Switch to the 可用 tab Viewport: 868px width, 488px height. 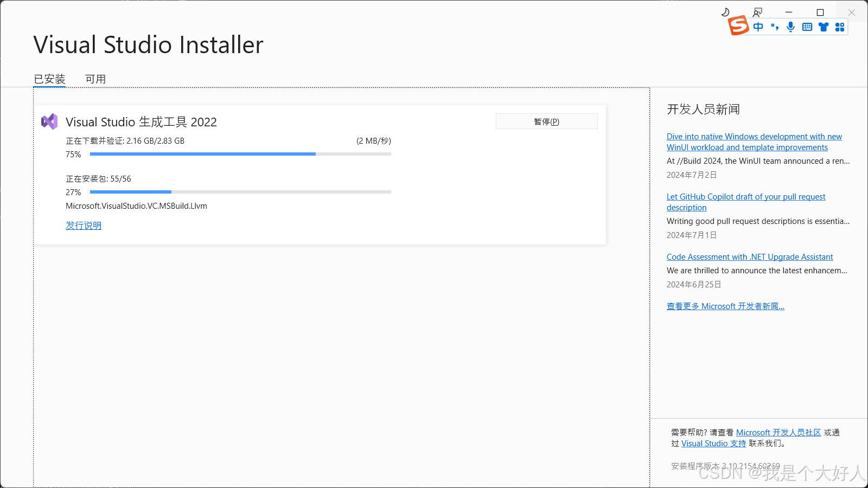point(95,79)
